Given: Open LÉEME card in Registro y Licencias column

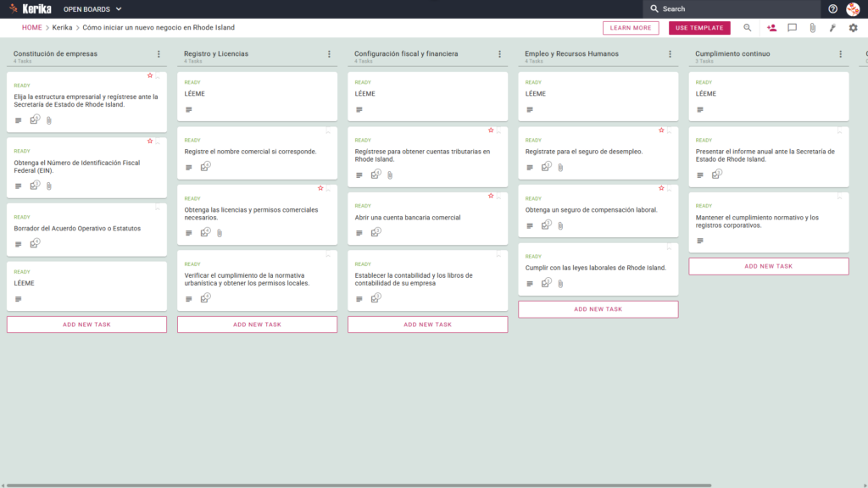Looking at the screenshot, I should pos(258,97).
